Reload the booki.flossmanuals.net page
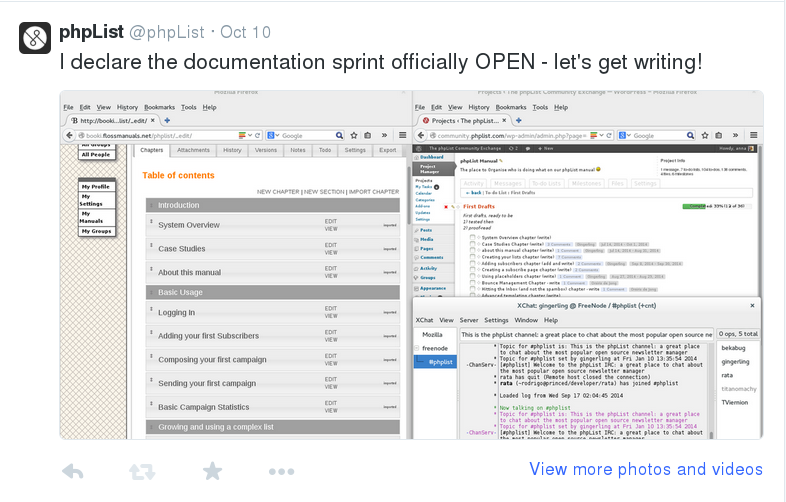Image resolution: width=786 pixels, height=502 pixels. point(258,135)
